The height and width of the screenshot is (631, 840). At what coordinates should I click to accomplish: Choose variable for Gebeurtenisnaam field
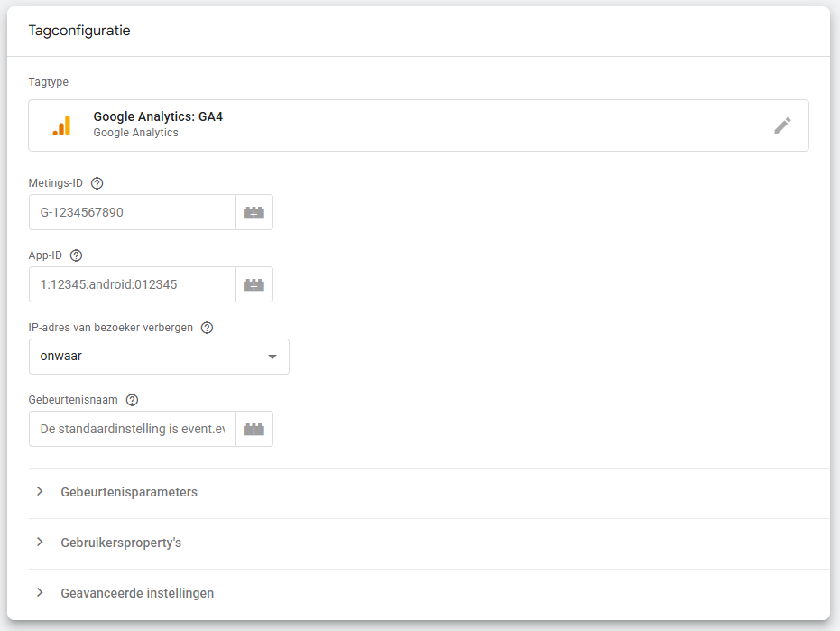[x=254, y=430]
